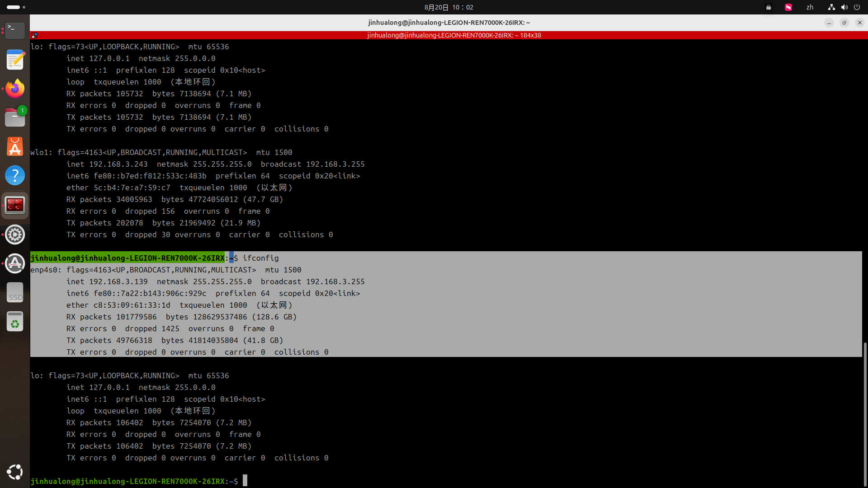Click the lock tray indicator icon
The width and height of the screenshot is (868, 488).
(x=769, y=7)
